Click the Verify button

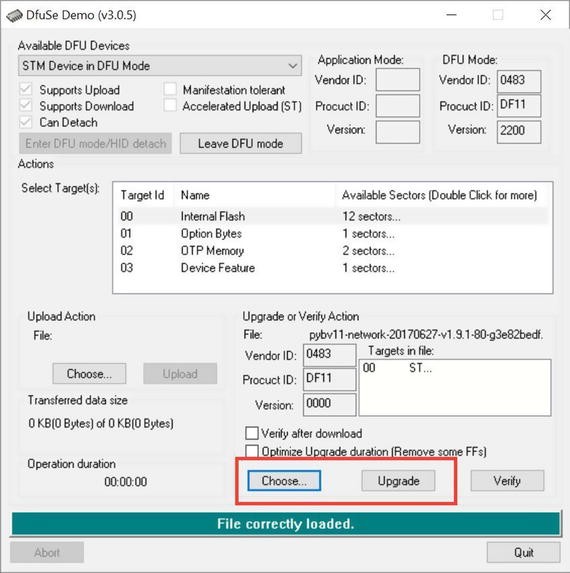pyautogui.click(x=507, y=481)
